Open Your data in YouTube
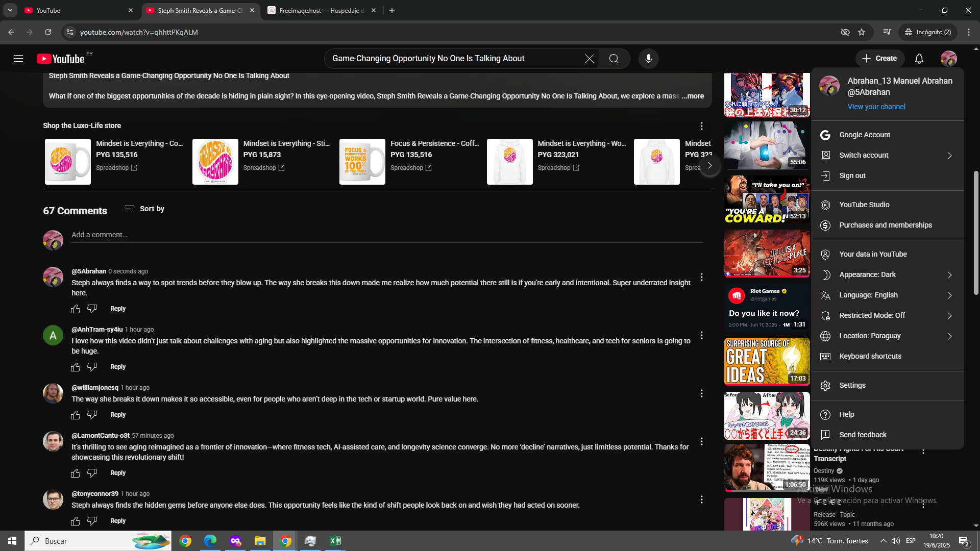Image resolution: width=980 pixels, height=551 pixels. (887, 254)
